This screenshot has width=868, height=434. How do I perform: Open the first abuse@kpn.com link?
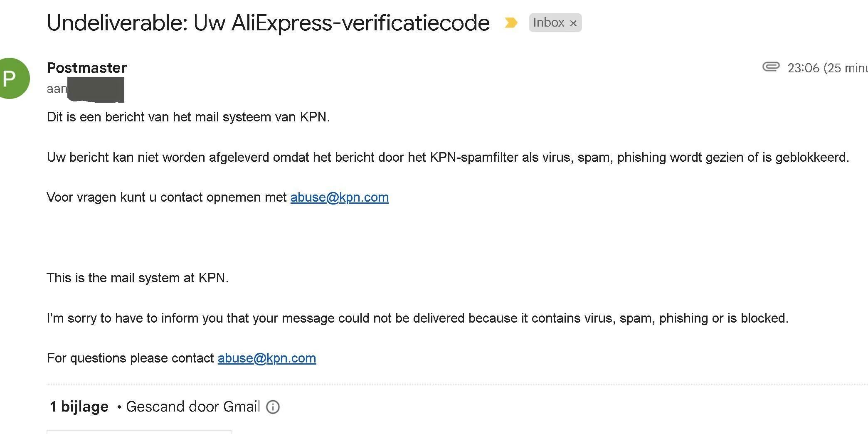pyautogui.click(x=339, y=197)
